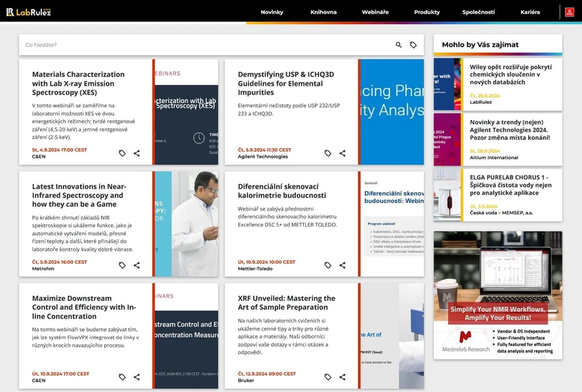Image resolution: width=582 pixels, height=392 pixels.
Task: Click the Agilent Technologies 2024 article thumbnail
Action: (x=447, y=140)
